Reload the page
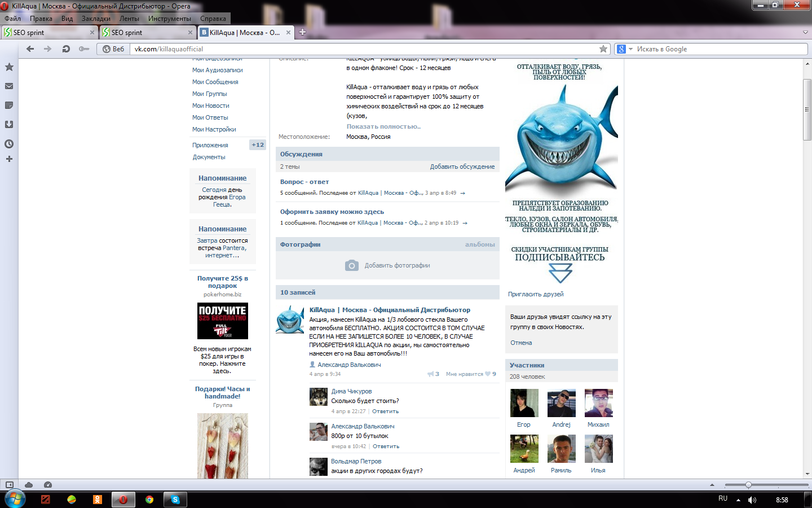Viewport: 812px width, 508px height. [x=66, y=49]
